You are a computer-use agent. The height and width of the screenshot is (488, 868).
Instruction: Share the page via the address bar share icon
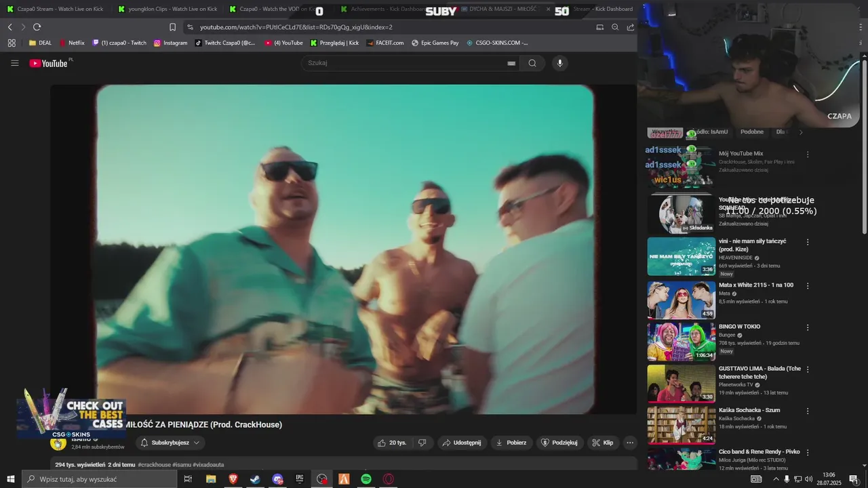tap(631, 27)
